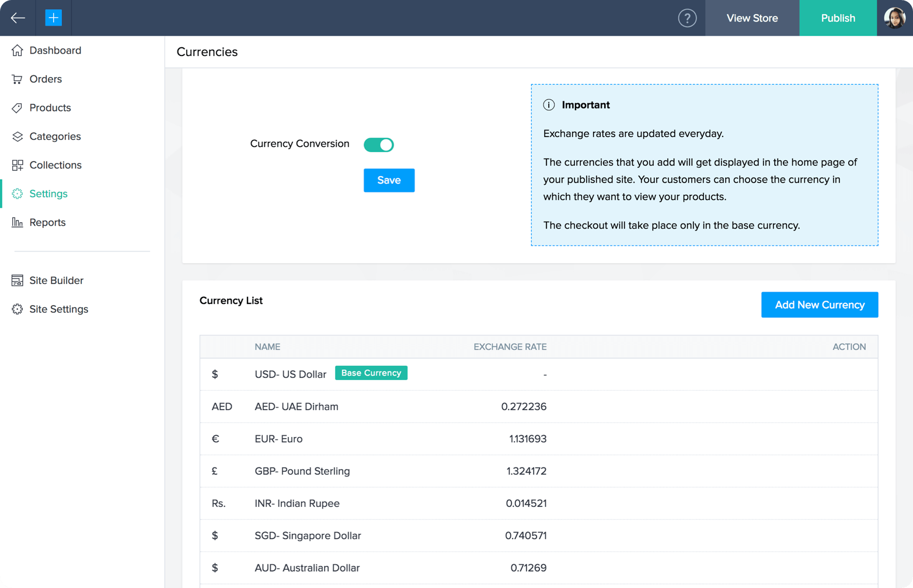Go to Site Settings menu item
The image size is (913, 588).
pyautogui.click(x=58, y=309)
